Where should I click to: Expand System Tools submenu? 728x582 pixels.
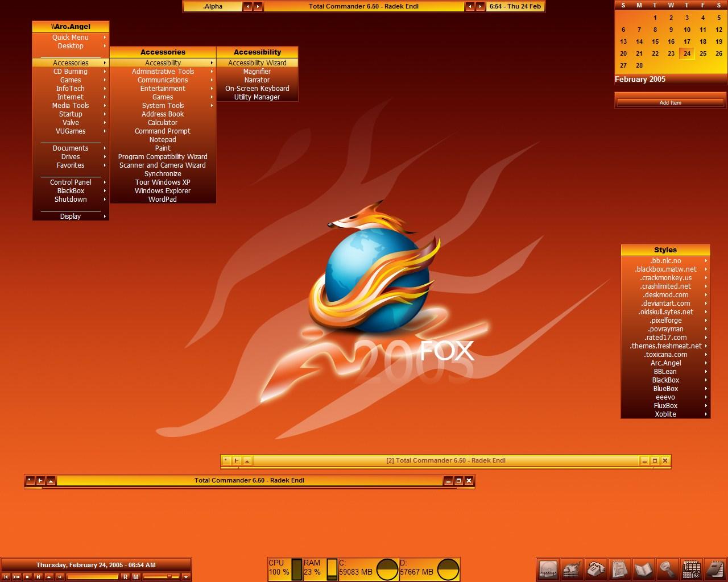163,106
